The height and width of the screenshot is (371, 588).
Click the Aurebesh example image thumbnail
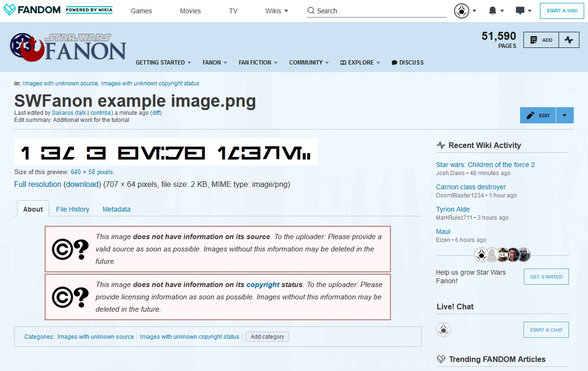tap(166, 152)
